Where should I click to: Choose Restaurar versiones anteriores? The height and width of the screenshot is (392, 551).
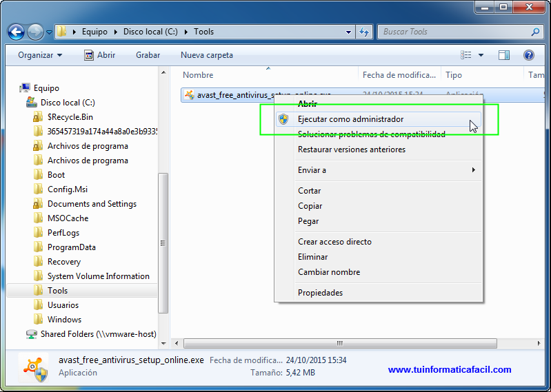point(352,149)
